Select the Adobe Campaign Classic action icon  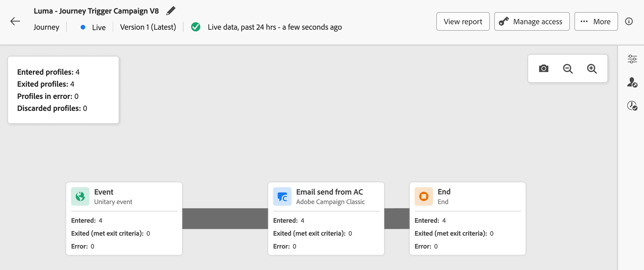[x=282, y=196]
